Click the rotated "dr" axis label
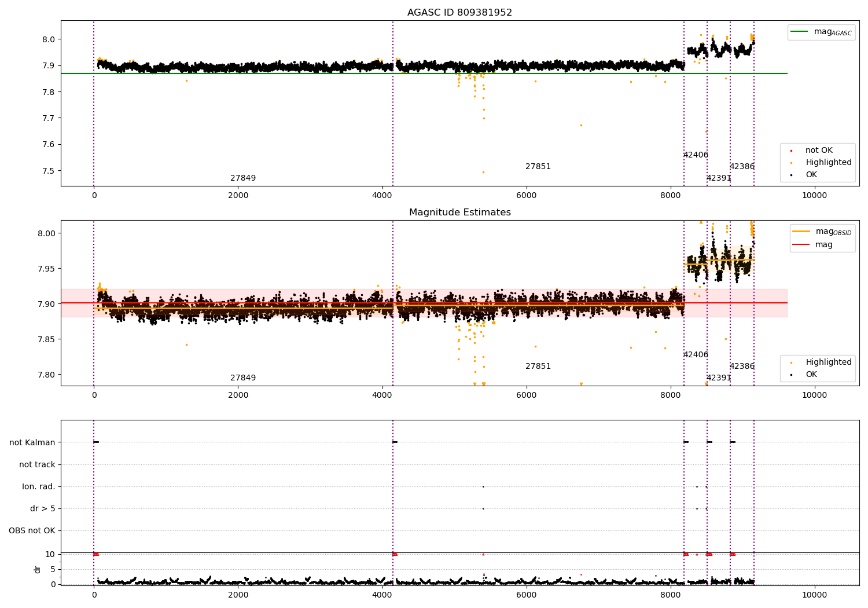The image size is (868, 608). coord(38,569)
